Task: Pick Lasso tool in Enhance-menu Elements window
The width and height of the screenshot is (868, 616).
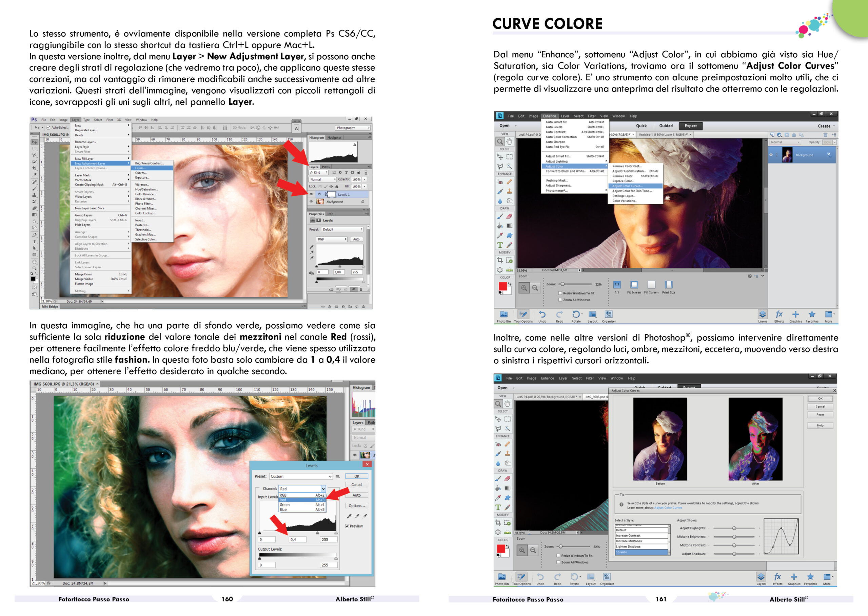Action: coord(500,167)
